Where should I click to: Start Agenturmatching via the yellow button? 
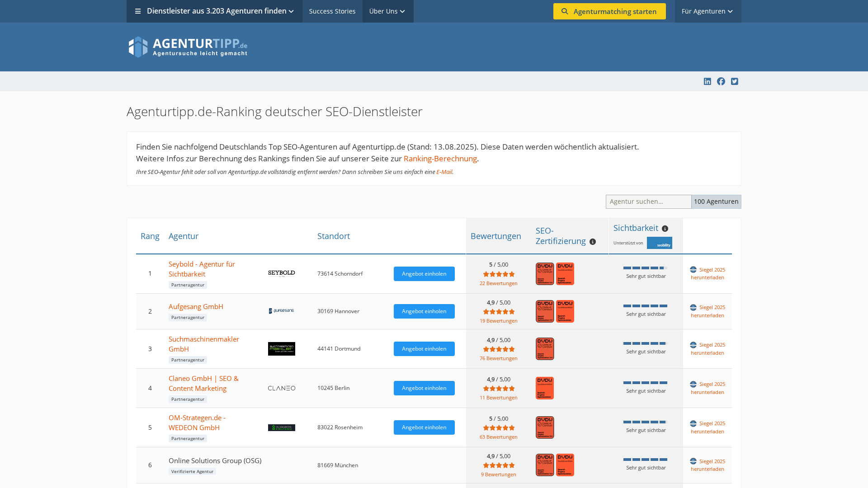[x=609, y=11]
